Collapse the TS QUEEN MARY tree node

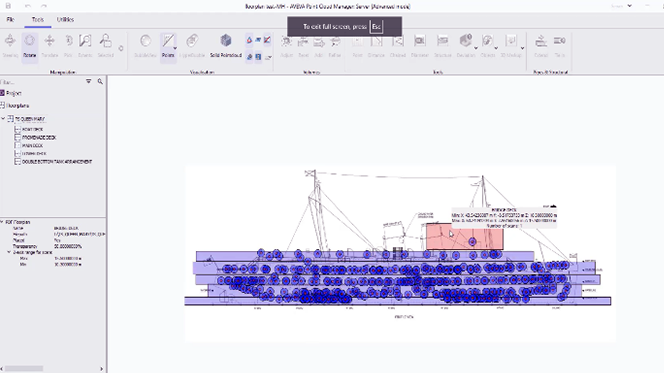(x=3, y=119)
